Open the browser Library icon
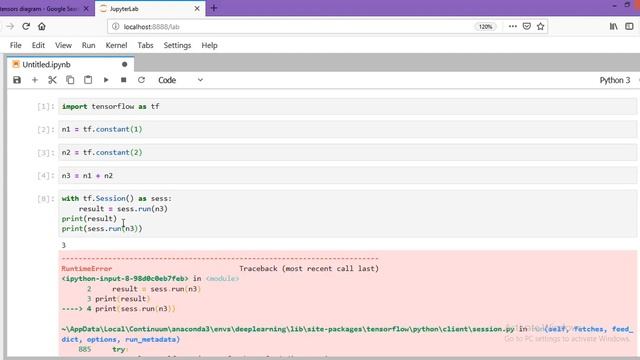This screenshot has height=360, width=640. point(613,27)
